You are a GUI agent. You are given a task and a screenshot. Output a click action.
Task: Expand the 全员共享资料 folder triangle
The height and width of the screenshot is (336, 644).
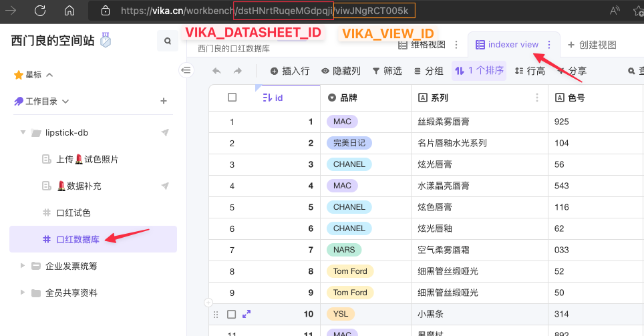pyautogui.click(x=23, y=293)
